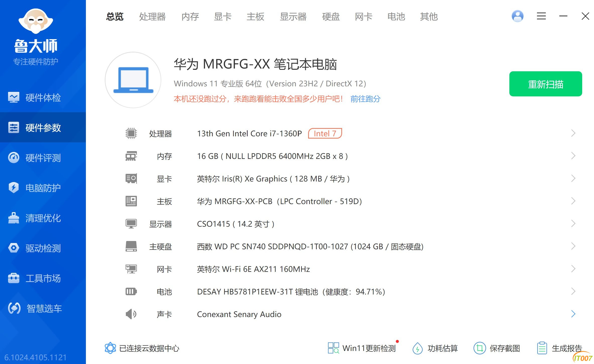Click the battery icon
The width and height of the screenshot is (594, 364).
coord(131,291)
